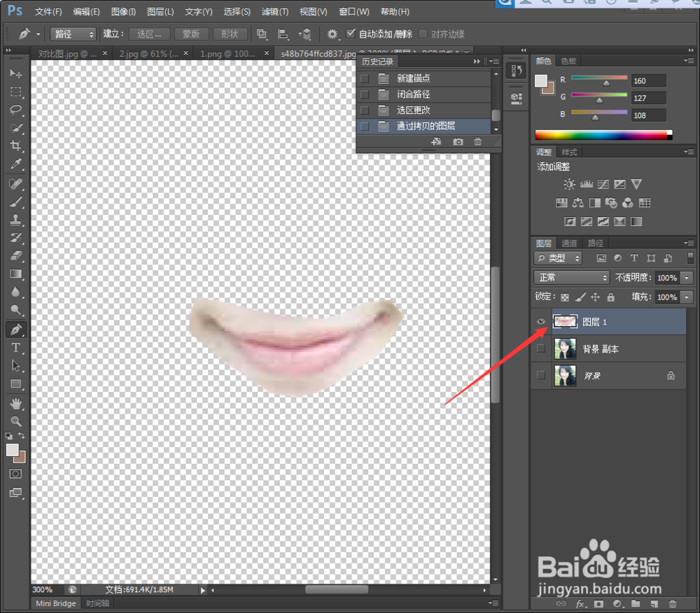Click Curves adjustment icon
The height and width of the screenshot is (613, 700).
[603, 184]
